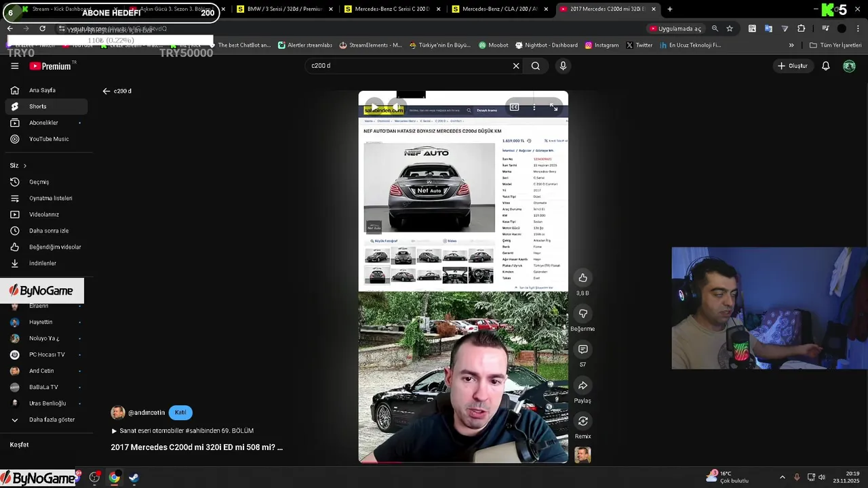The width and height of the screenshot is (868, 488).
Task: Open the short's three-dot menu
Action: click(x=534, y=107)
